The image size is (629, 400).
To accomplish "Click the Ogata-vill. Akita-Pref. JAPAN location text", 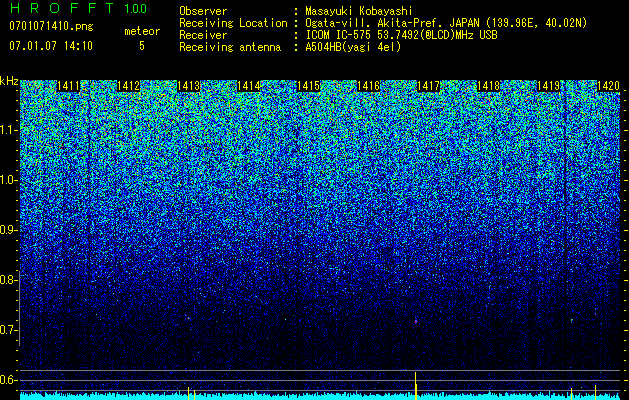I will [x=446, y=23].
